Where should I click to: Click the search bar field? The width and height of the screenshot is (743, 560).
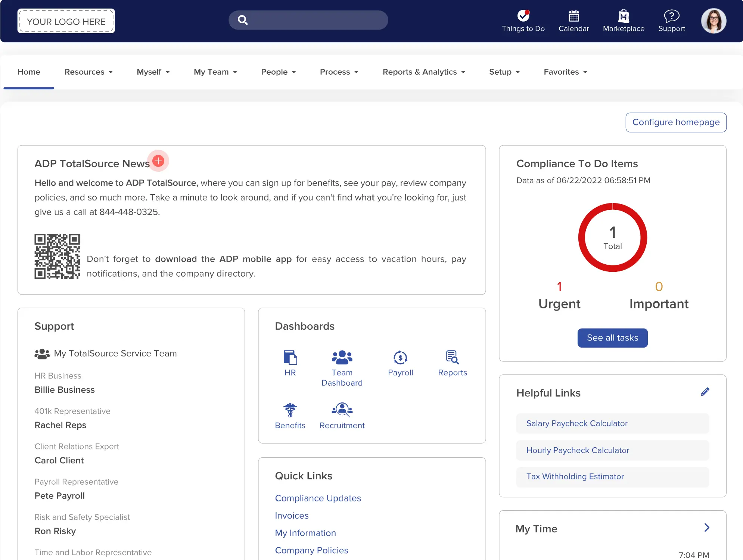click(308, 20)
